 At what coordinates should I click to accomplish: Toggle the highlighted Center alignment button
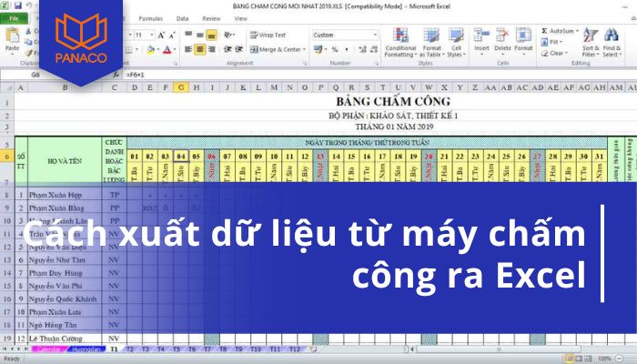pos(199,49)
